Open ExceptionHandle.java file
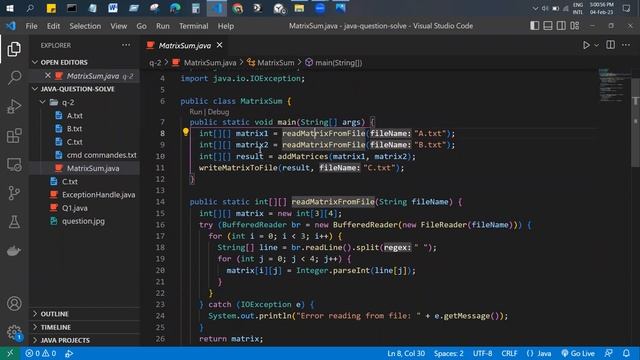Image resolution: width=640 pixels, height=360 pixels. click(x=98, y=195)
